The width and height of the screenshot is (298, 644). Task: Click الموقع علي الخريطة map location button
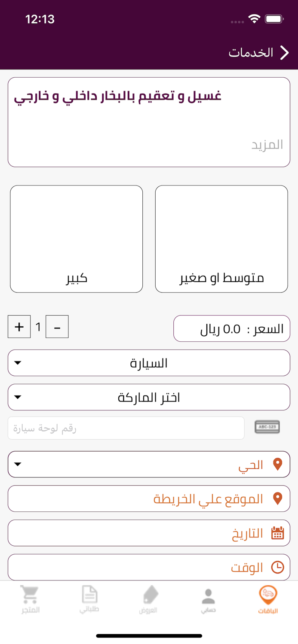(149, 498)
